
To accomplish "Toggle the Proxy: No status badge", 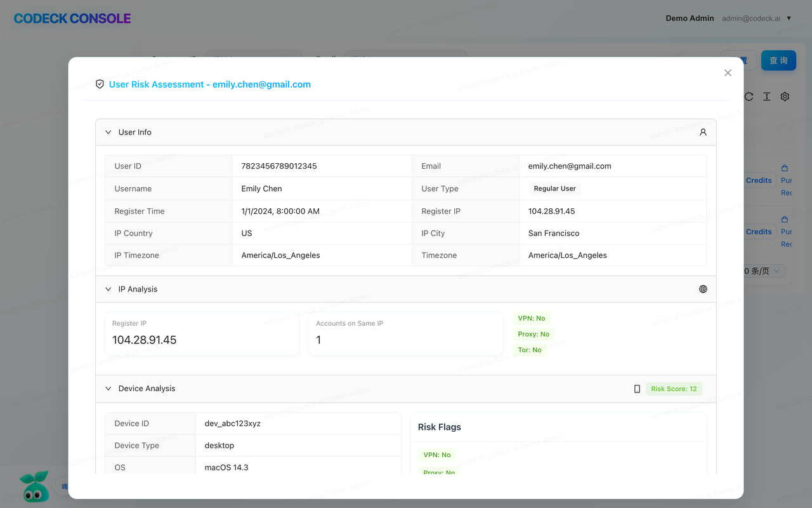I will (x=534, y=333).
